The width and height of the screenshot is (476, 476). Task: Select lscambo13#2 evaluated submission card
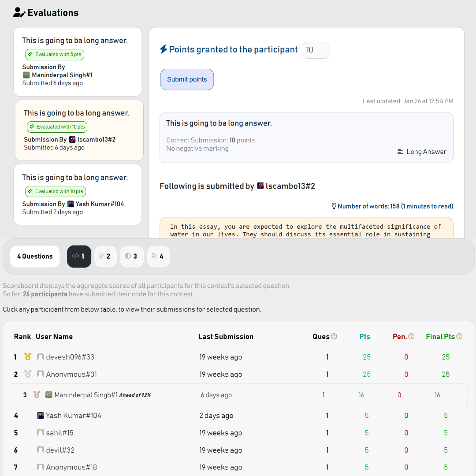79,130
